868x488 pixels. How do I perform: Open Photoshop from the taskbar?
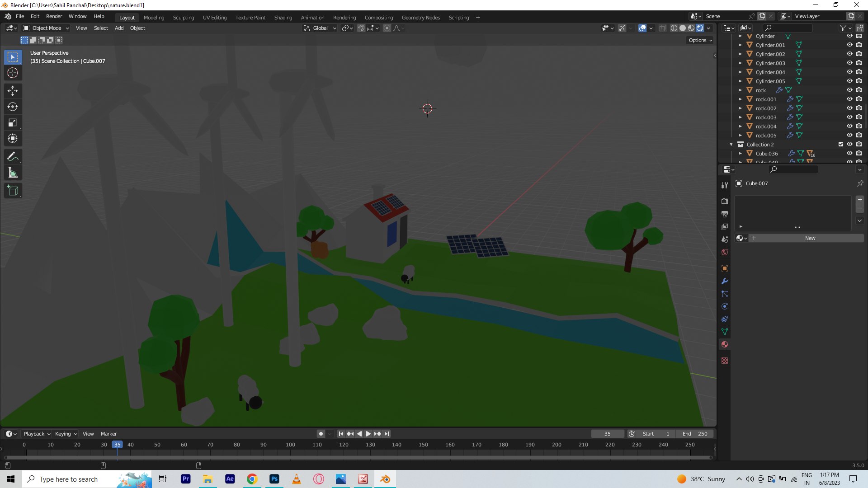[x=274, y=479]
